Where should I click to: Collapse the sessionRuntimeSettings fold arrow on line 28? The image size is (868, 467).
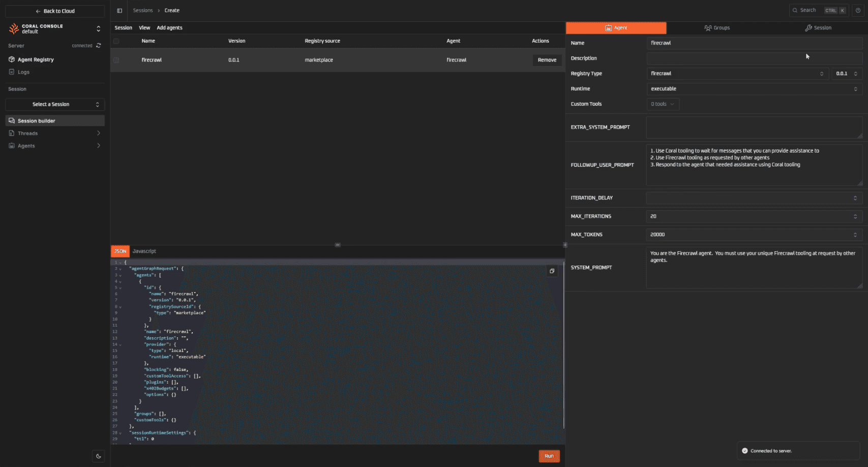[121, 433]
